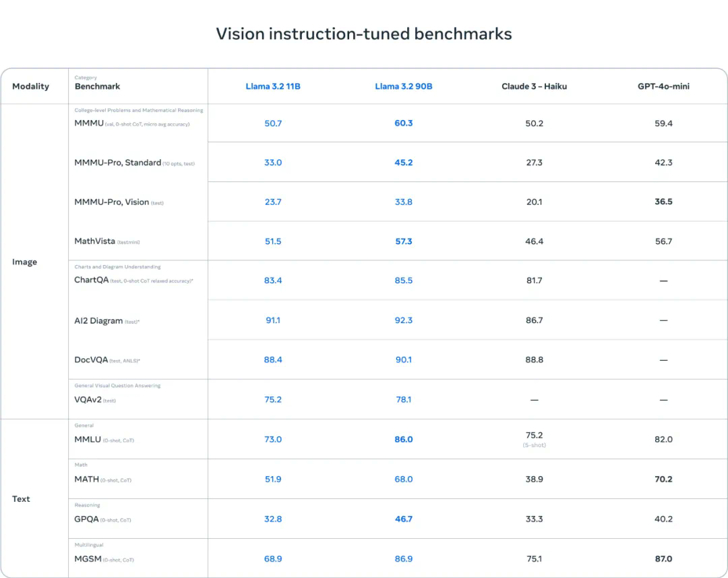Click the Llama 3.2 90B column header

403,86
